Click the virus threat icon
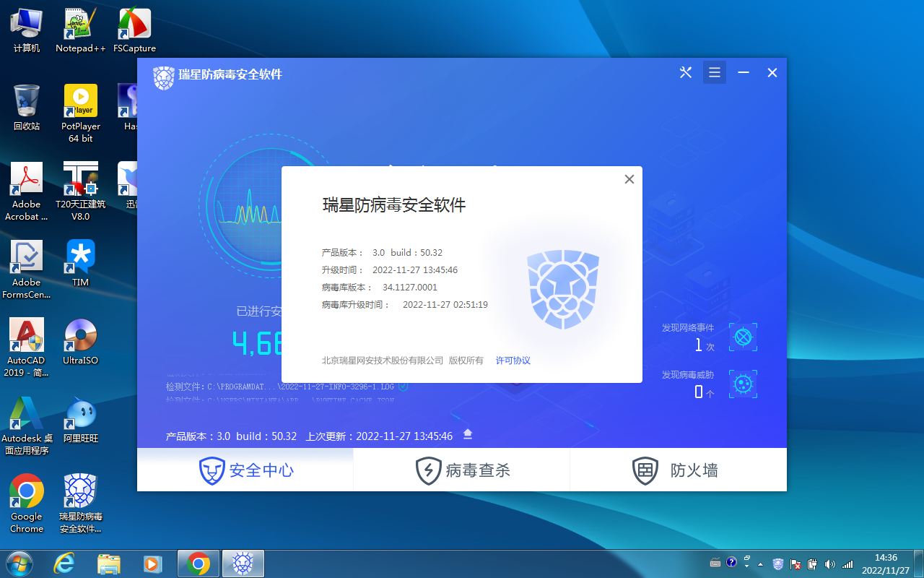 coord(744,384)
